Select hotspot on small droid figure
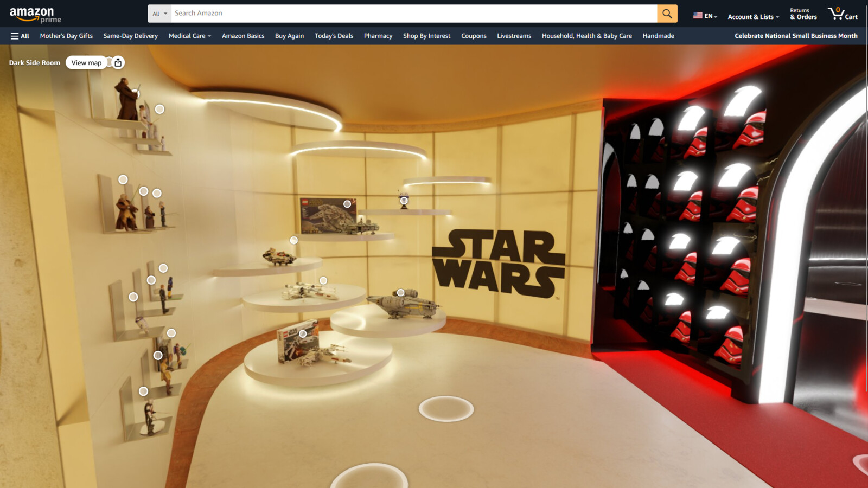Screen dimensions: 868x488 click(404, 201)
